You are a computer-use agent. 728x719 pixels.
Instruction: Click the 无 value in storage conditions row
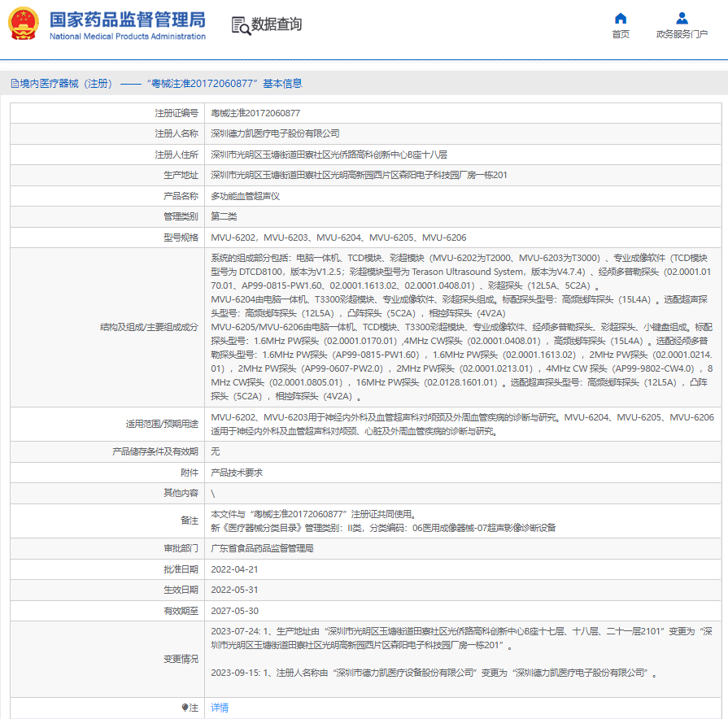click(x=216, y=451)
